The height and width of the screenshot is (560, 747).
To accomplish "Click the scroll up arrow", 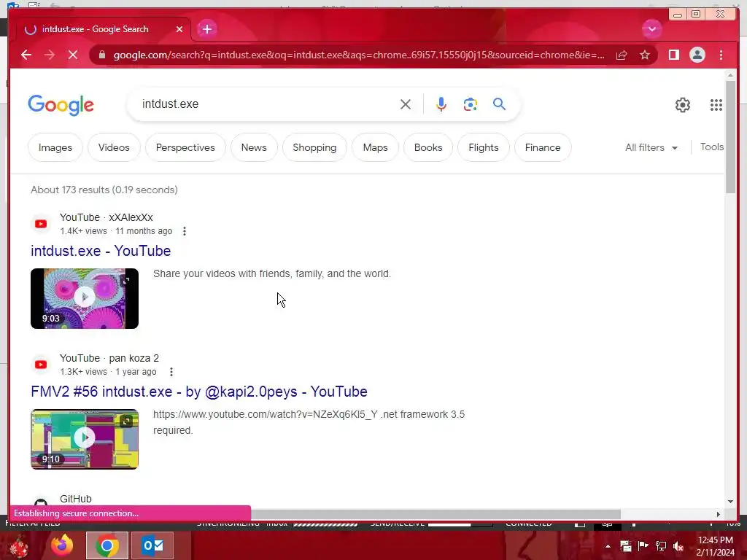I will pos(731,75).
